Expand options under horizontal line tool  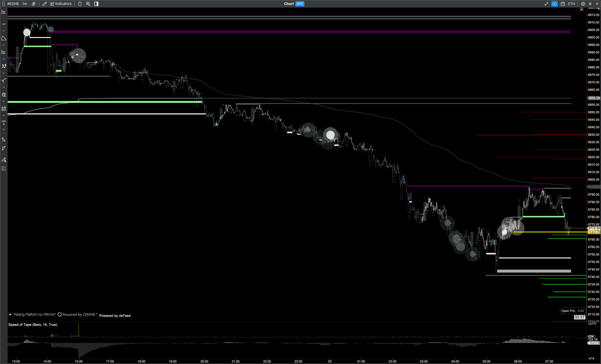coord(4,31)
